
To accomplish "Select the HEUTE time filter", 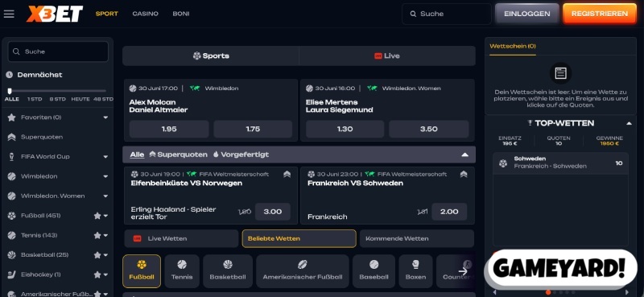I will (80, 100).
